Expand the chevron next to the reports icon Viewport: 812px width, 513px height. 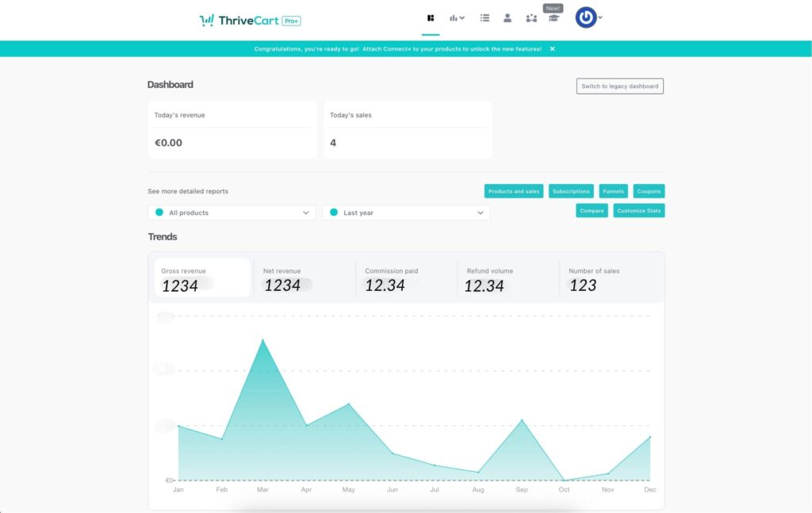[x=462, y=17]
